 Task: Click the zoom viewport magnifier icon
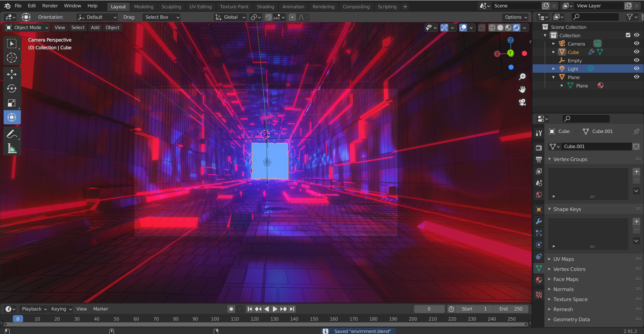point(522,77)
